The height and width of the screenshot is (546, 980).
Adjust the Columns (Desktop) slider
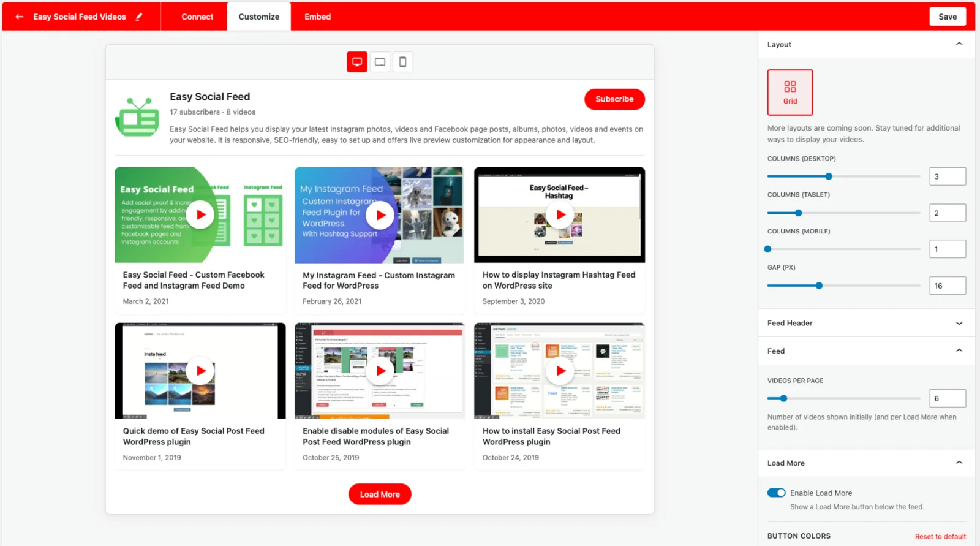click(843, 176)
